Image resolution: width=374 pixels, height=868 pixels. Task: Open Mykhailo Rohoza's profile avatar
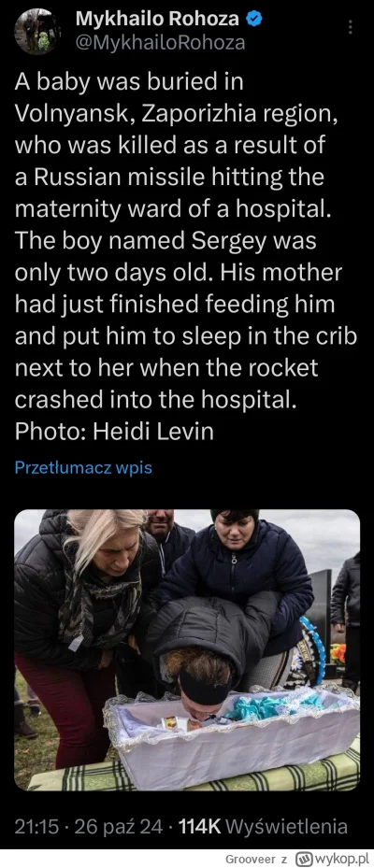click(37, 31)
